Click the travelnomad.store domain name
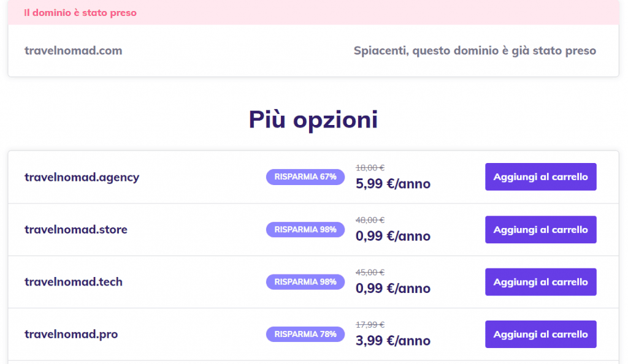Screen dimensions: 628x364 tap(75, 230)
